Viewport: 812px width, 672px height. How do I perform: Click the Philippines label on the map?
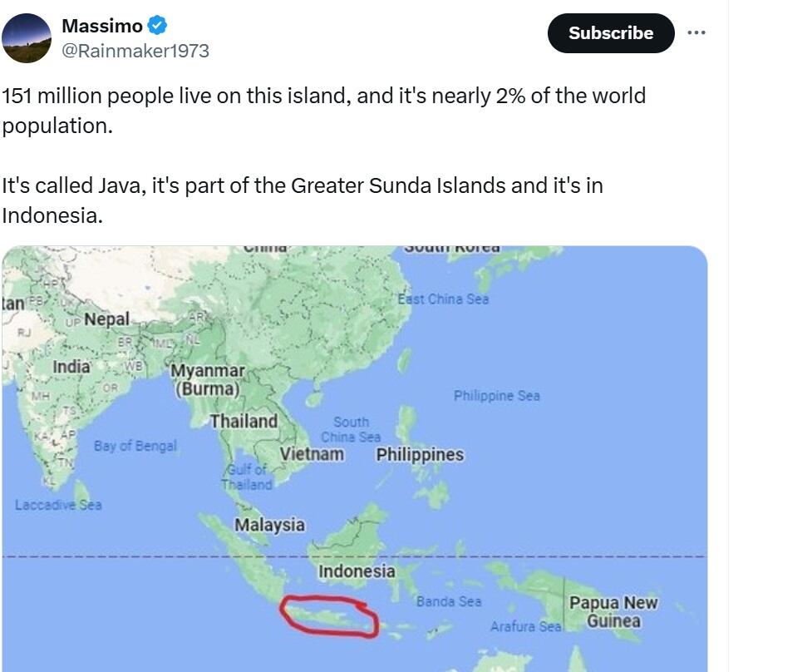coord(420,455)
